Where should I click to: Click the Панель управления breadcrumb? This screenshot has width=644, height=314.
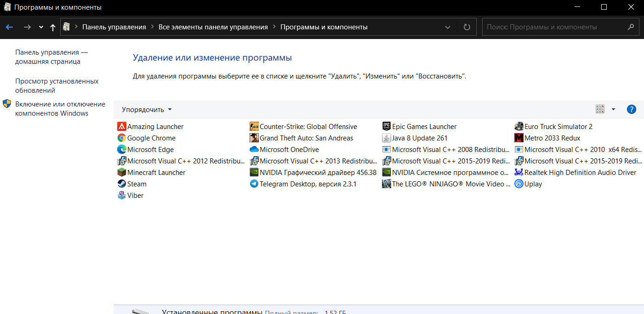114,27
